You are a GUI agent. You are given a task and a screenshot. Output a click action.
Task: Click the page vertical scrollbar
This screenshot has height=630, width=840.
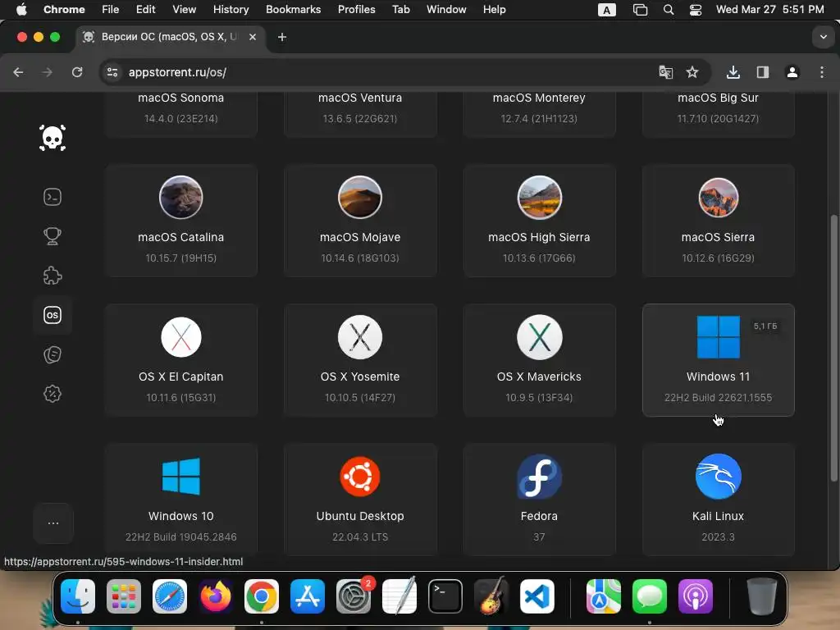pyautogui.click(x=833, y=348)
